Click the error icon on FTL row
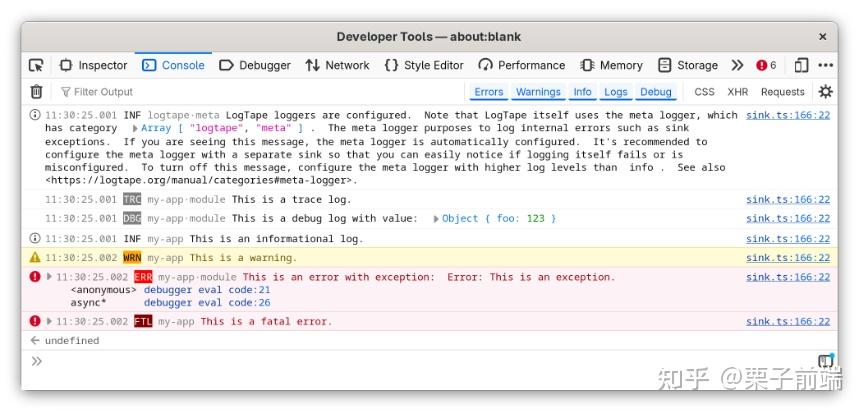Viewport: 865px width, 413px height. [35, 320]
